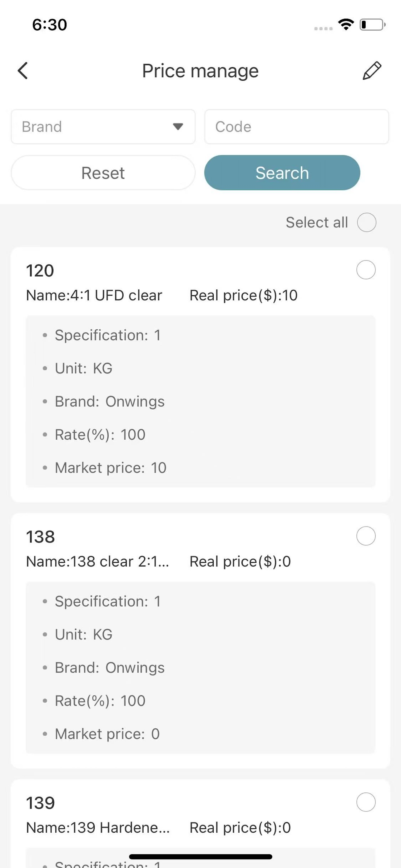Select the item 139 radio button
The width and height of the screenshot is (401, 868).
(x=366, y=802)
